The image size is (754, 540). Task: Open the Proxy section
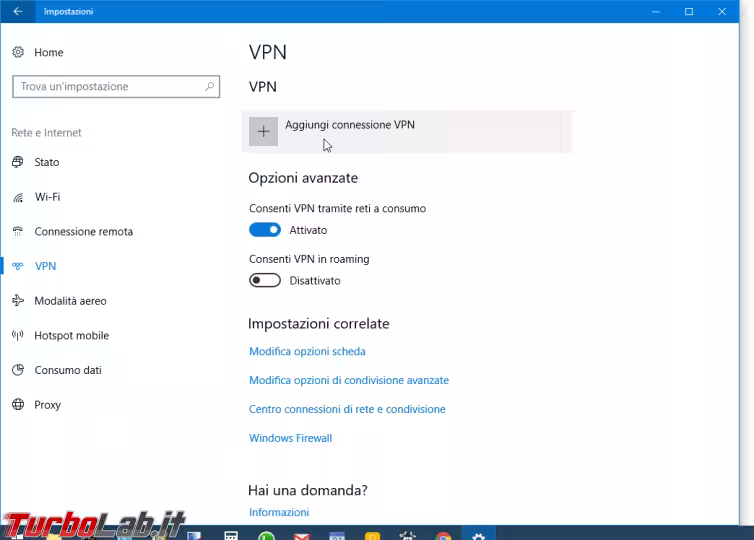pos(47,404)
